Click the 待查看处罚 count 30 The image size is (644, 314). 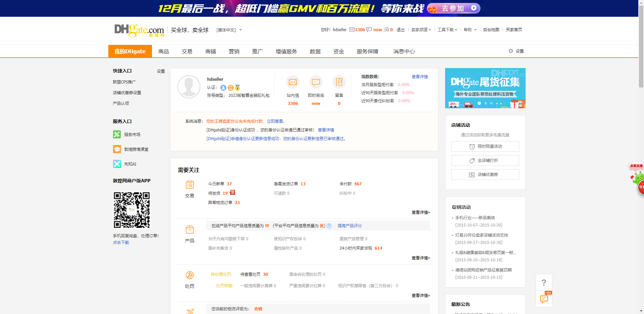265,274
